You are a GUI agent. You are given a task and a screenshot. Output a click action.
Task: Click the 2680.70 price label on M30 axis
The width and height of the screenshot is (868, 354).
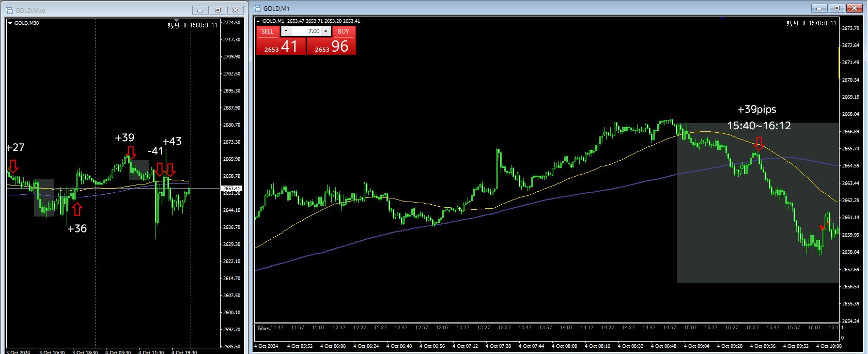(x=232, y=125)
